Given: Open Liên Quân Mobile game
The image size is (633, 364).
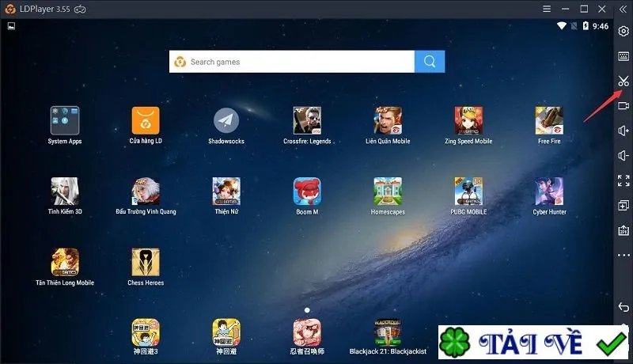Looking at the screenshot, I should click(x=388, y=120).
